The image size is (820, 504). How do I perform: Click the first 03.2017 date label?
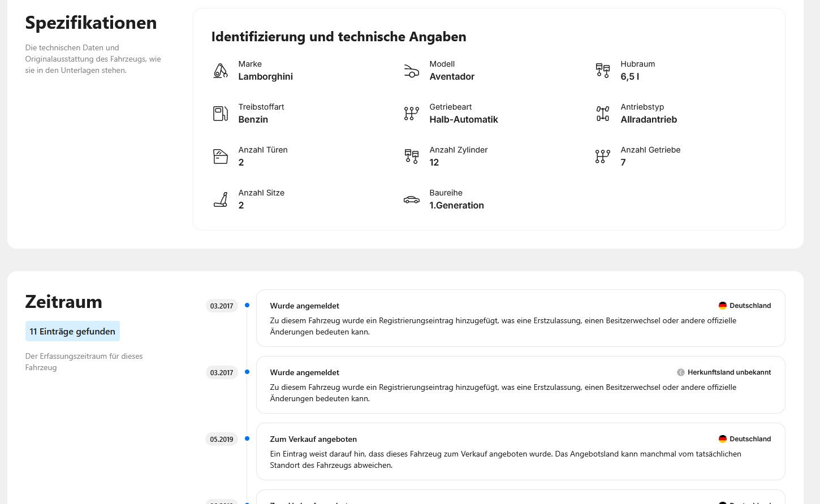pyautogui.click(x=222, y=306)
